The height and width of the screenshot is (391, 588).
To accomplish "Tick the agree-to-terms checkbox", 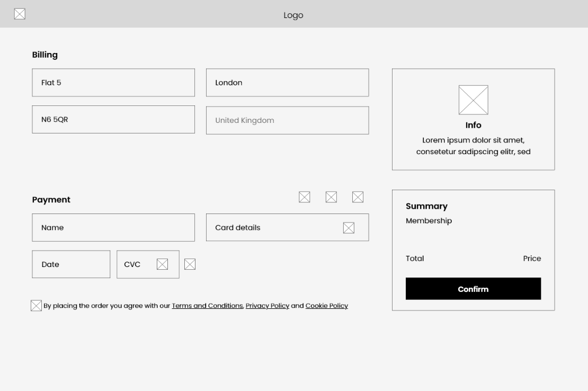I will click(36, 306).
